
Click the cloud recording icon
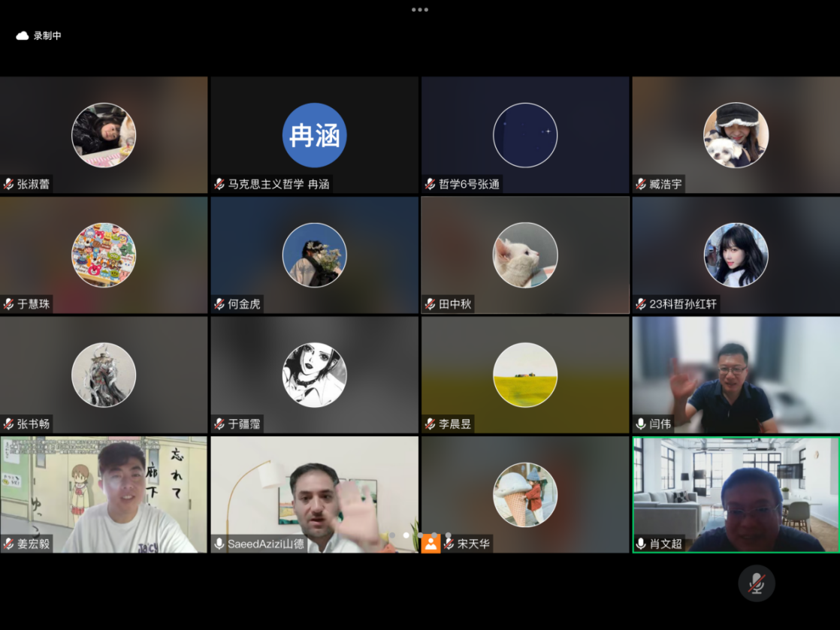(x=23, y=35)
